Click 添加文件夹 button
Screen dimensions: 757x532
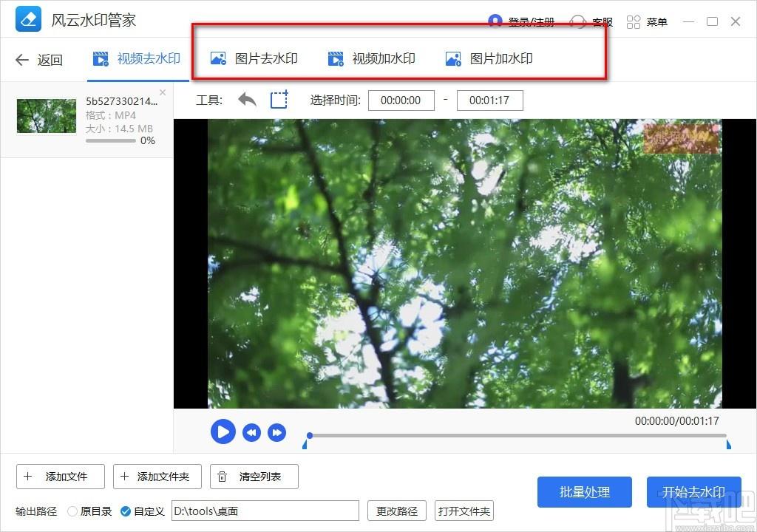(157, 477)
